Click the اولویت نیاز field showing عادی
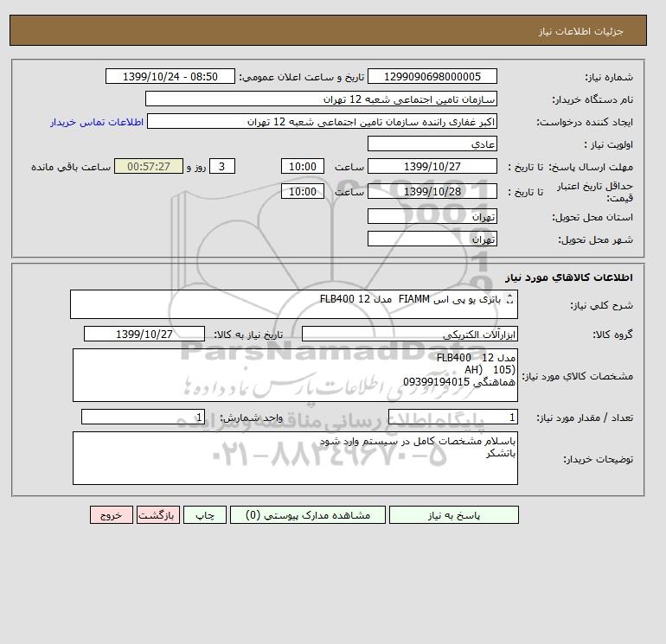 point(432,143)
